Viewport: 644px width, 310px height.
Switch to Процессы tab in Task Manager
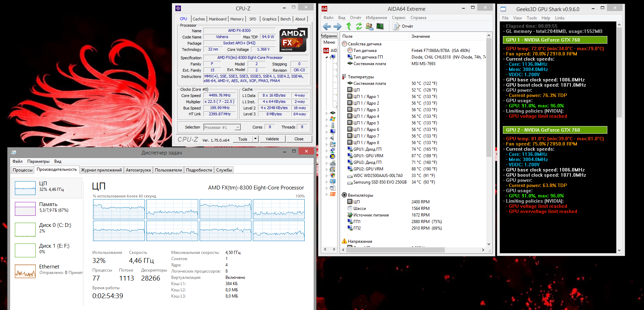pos(23,170)
